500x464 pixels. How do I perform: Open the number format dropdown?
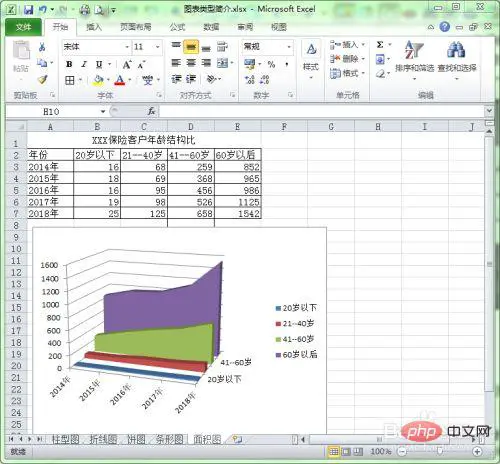pyautogui.click(x=289, y=47)
